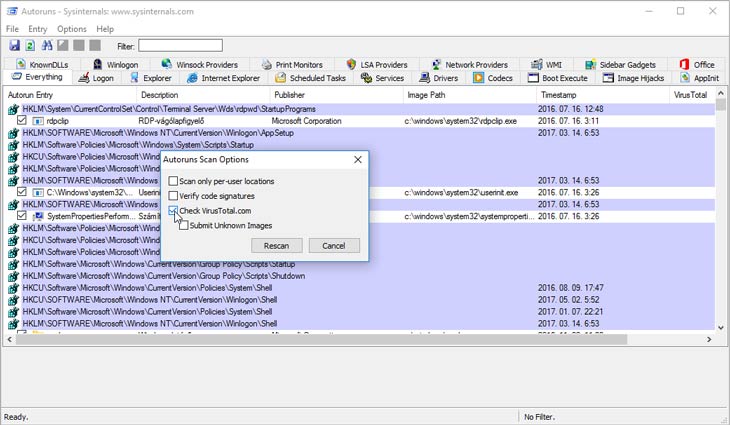Click the Save toolbar icon

14,45
